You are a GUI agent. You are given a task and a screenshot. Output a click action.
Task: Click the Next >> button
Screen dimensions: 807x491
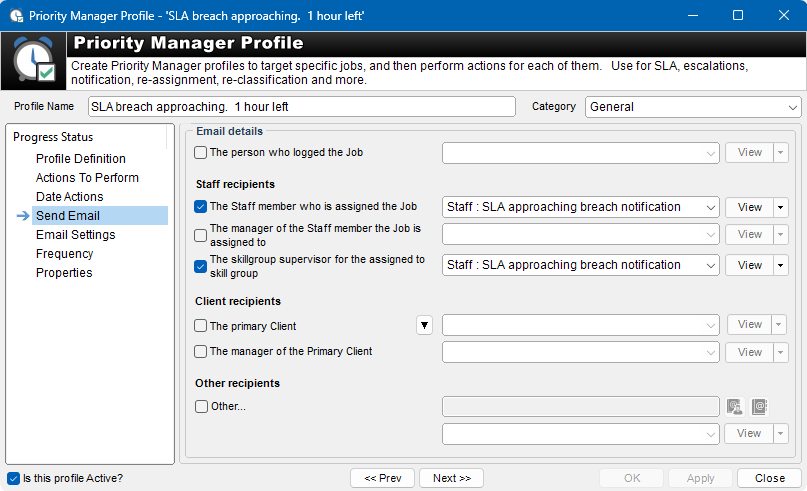[451, 478]
